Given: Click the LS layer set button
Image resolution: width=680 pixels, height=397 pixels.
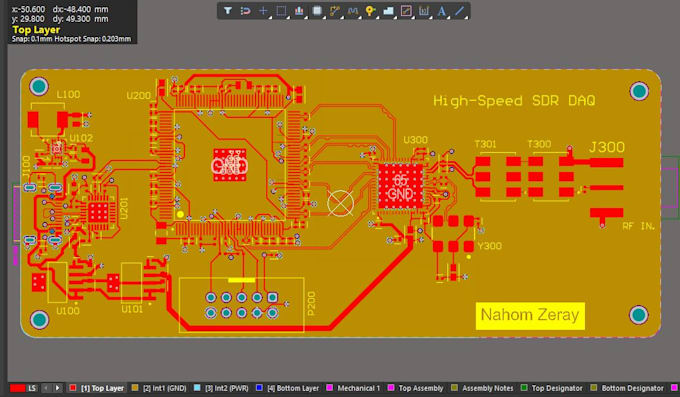Looking at the screenshot, I should point(32,388).
